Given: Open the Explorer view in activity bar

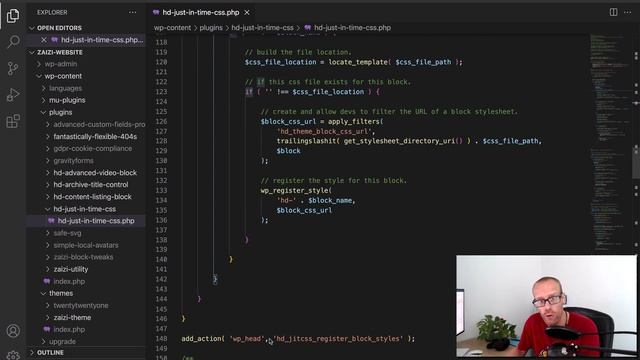Looking at the screenshot, I should (x=13, y=16).
